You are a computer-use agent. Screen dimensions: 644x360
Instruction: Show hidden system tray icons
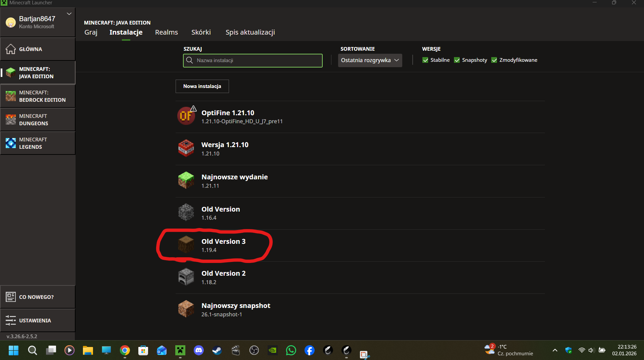(555, 350)
